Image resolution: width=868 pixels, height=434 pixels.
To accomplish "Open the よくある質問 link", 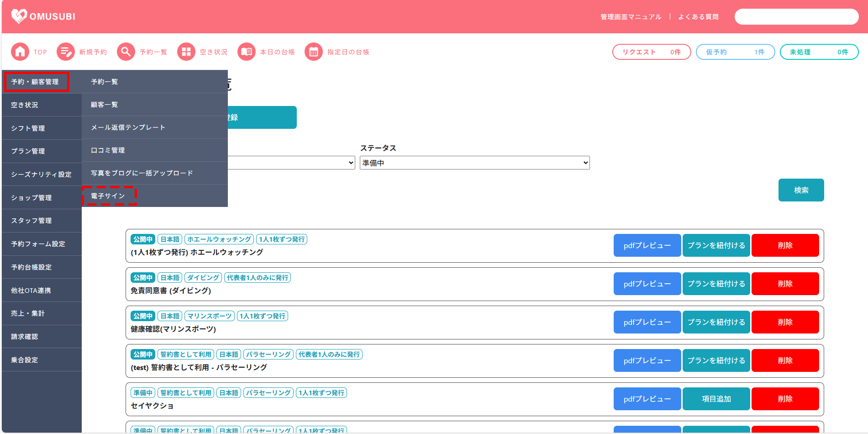I will click(x=698, y=17).
